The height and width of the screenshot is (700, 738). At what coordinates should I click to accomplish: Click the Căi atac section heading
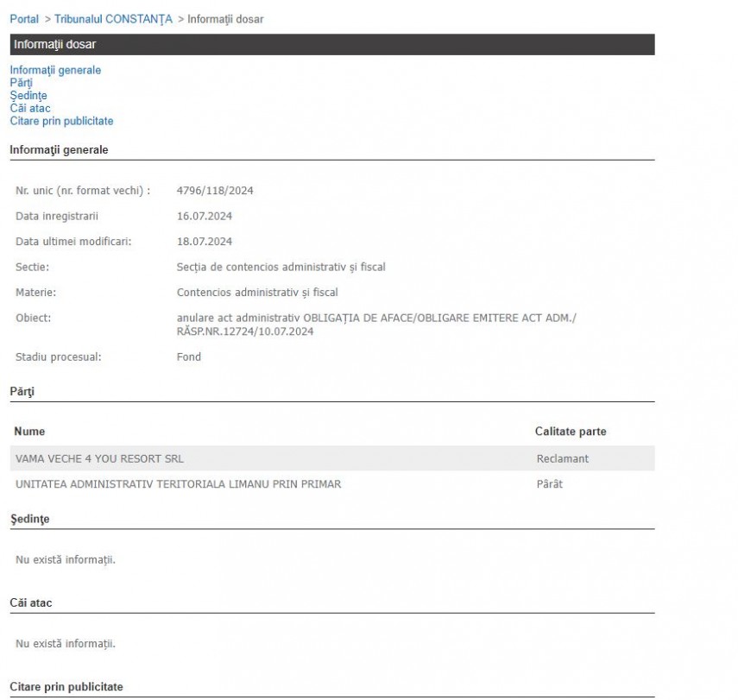pos(31,602)
